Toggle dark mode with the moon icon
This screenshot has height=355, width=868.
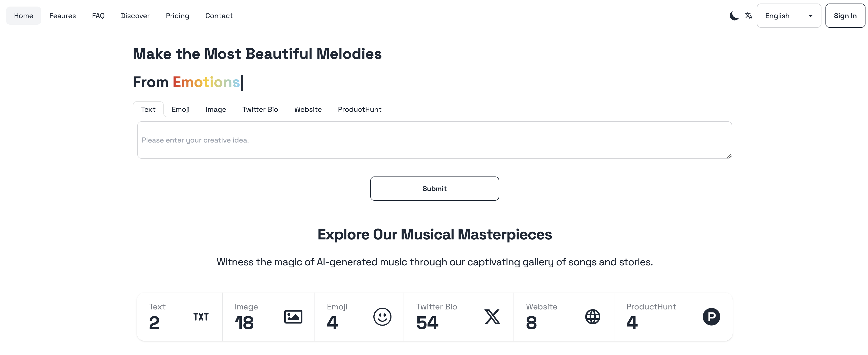[734, 16]
